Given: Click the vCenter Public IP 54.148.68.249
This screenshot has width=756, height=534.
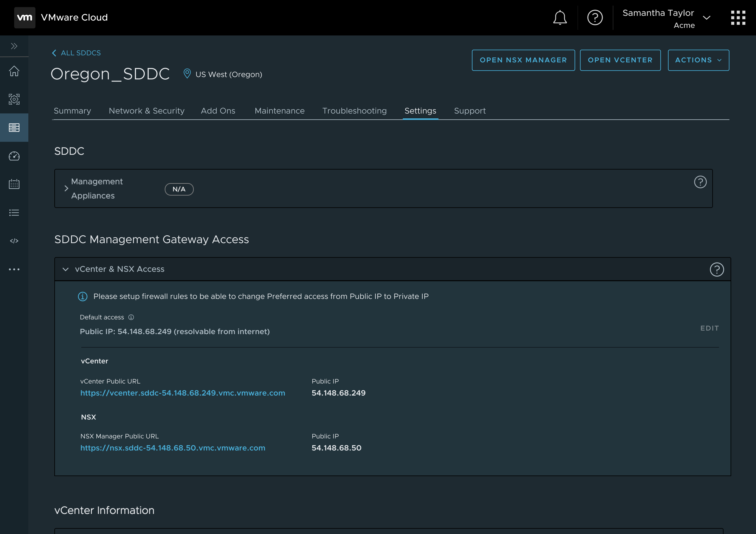Looking at the screenshot, I should tap(339, 393).
